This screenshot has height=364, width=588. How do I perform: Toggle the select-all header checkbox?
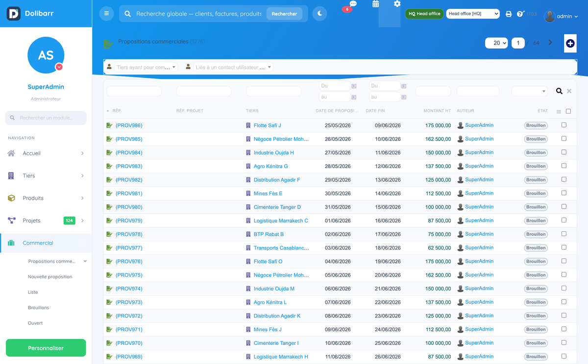(568, 111)
